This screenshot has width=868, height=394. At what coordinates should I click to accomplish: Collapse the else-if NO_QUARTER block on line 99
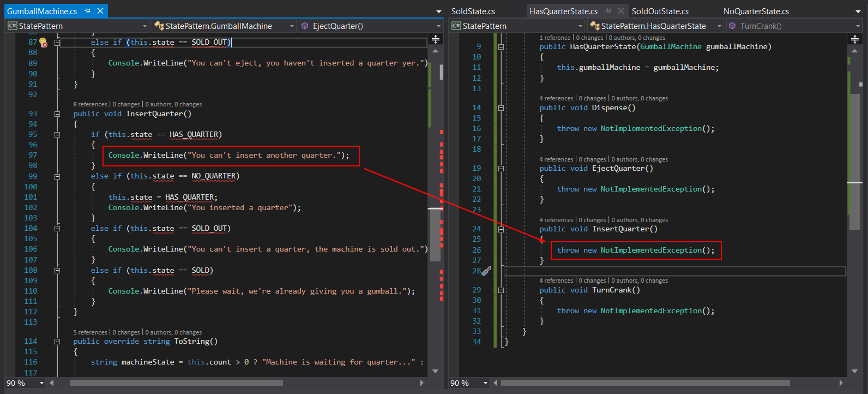point(57,176)
